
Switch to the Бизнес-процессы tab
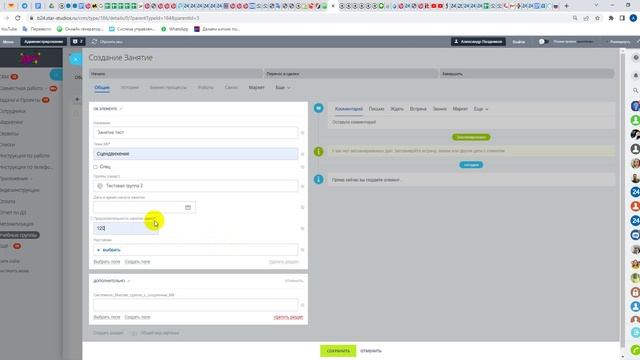pos(168,87)
